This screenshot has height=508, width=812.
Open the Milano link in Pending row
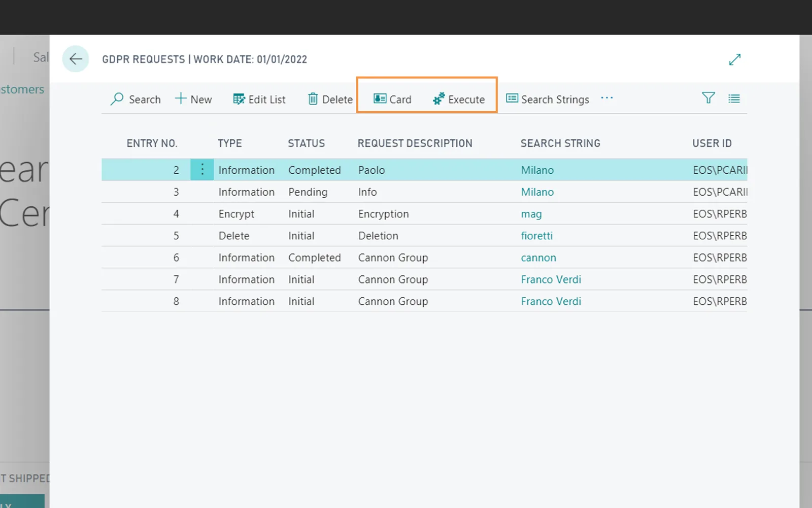[537, 192]
